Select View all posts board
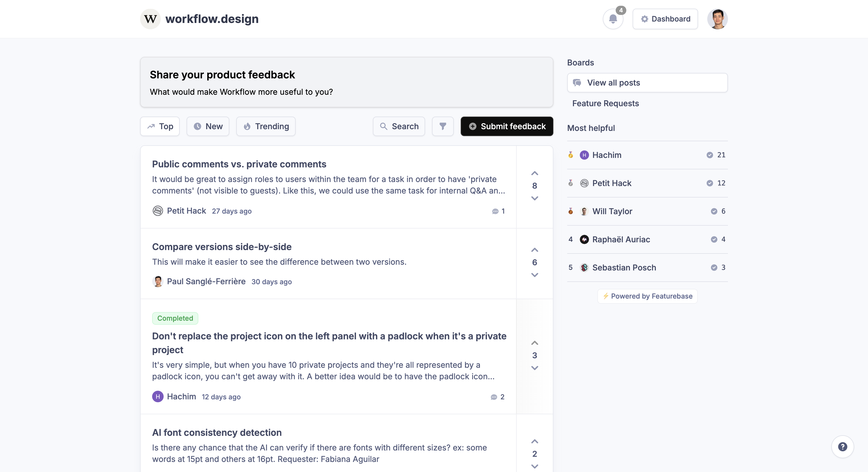 pyautogui.click(x=647, y=83)
